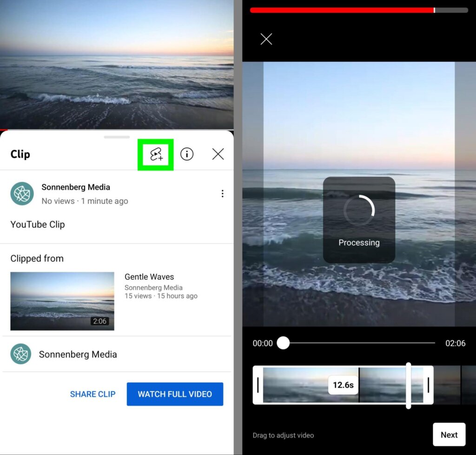This screenshot has height=455, width=476.
Task: View clip details via the info icon
Action: click(187, 154)
